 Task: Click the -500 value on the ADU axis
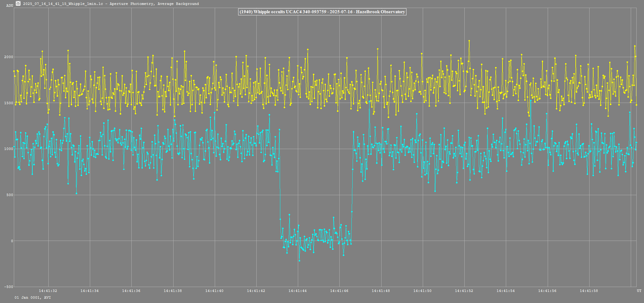9,287
